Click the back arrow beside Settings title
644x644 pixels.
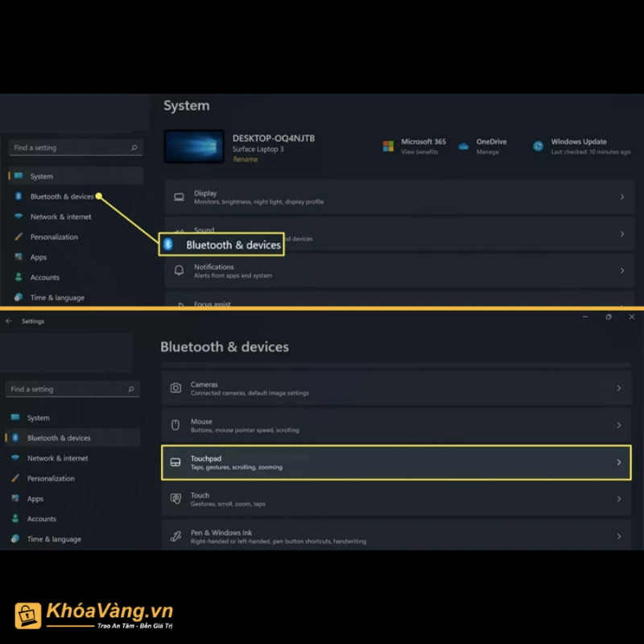point(9,321)
